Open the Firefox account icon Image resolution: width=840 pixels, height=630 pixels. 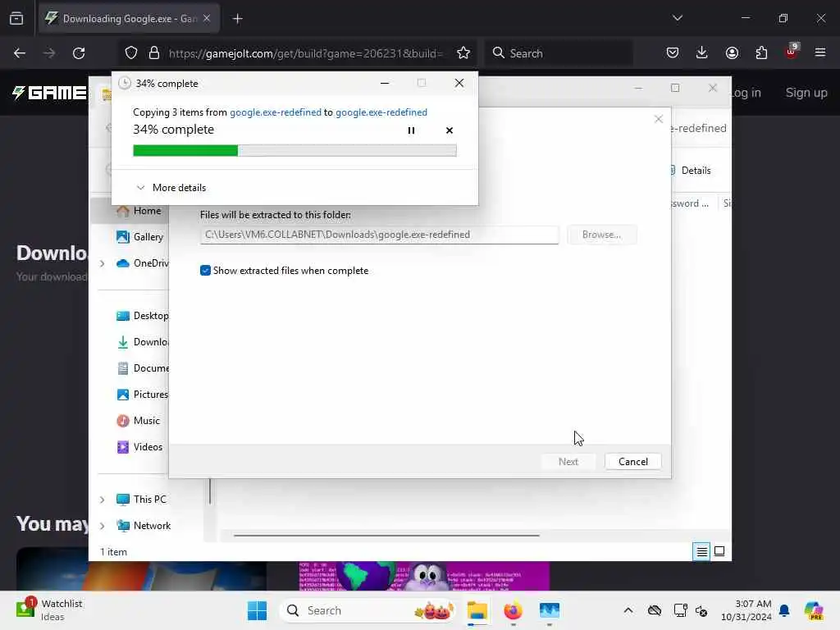click(732, 53)
